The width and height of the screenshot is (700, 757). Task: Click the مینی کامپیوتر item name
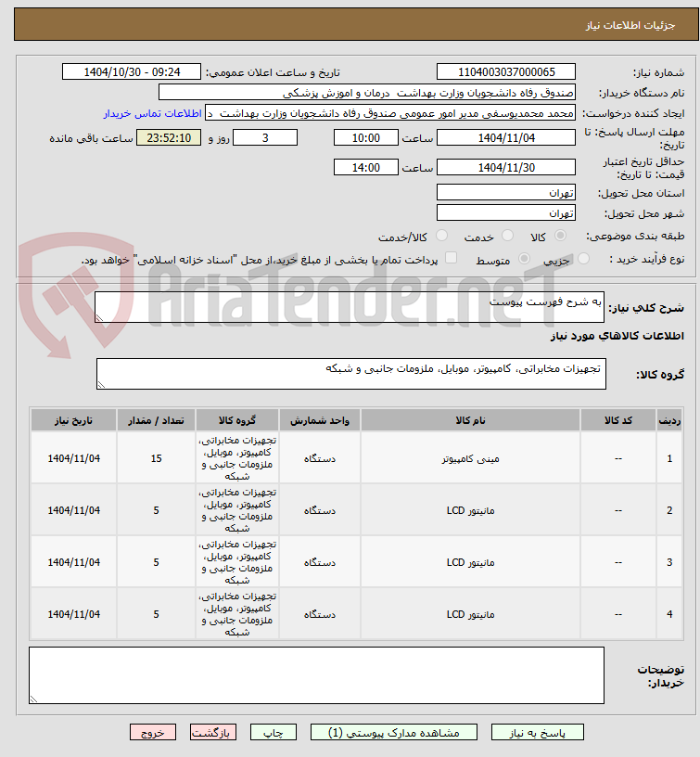coord(470,458)
